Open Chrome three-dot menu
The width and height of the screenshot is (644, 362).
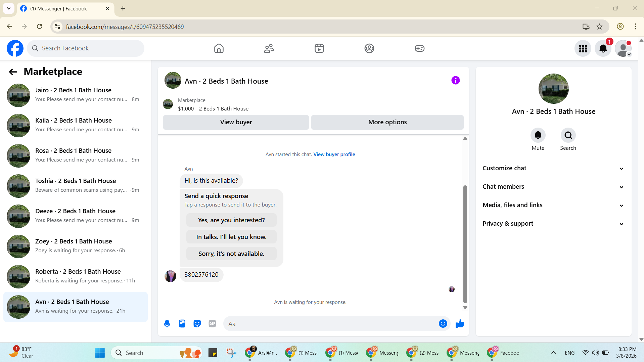pyautogui.click(x=635, y=27)
